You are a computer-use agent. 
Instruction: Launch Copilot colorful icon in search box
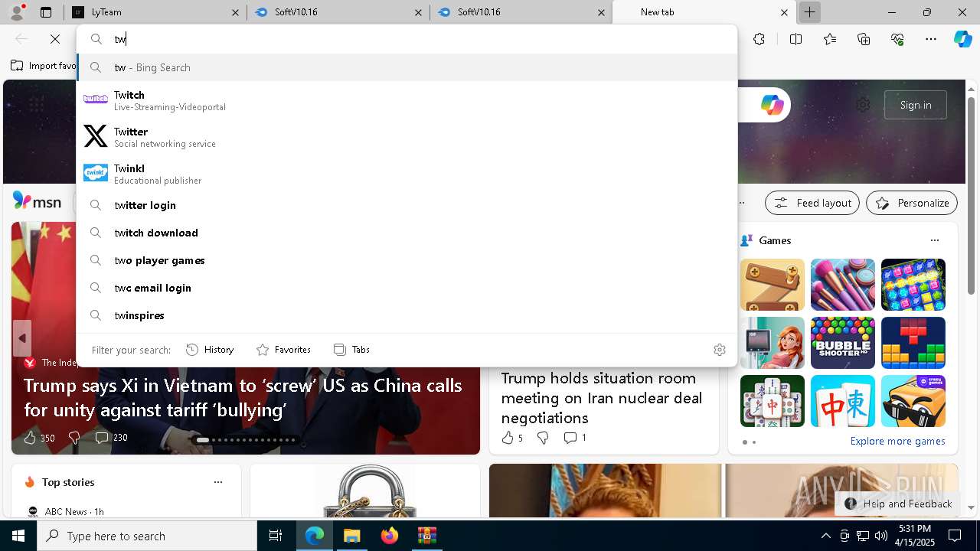(x=772, y=105)
